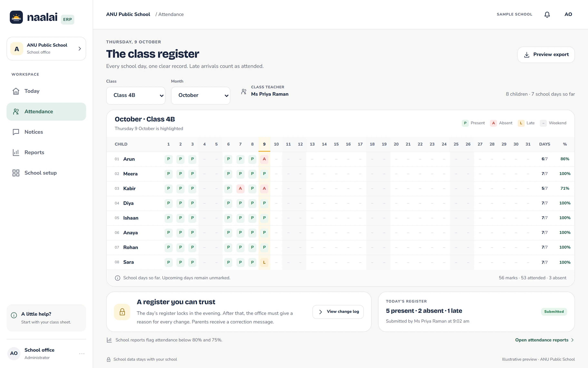Click the Attendance people icon in sidebar
The width and height of the screenshot is (588, 368).
coord(16,111)
